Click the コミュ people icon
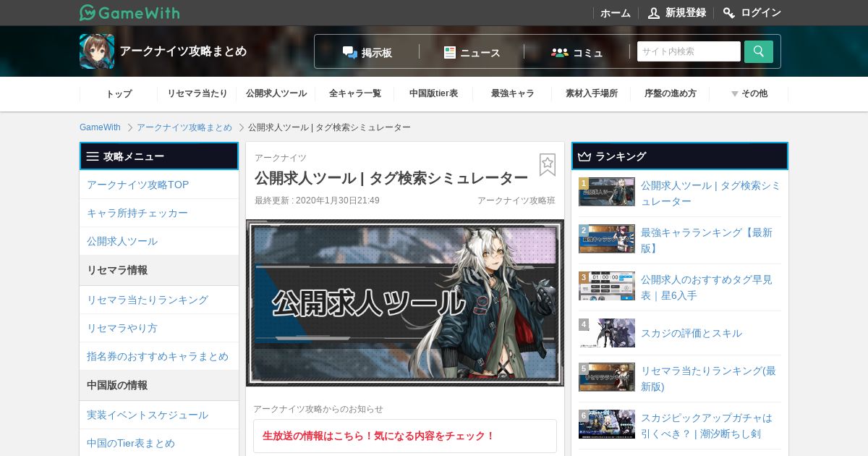Image resolution: width=868 pixels, height=456 pixels. click(559, 52)
